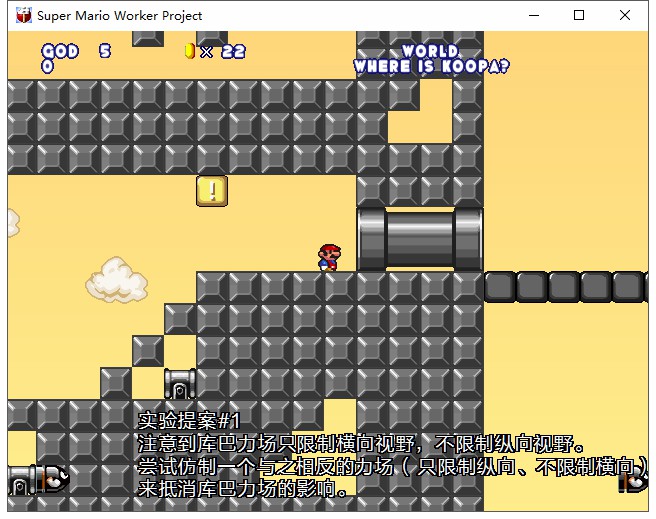Click the coin count 'x 22'

click(223, 51)
